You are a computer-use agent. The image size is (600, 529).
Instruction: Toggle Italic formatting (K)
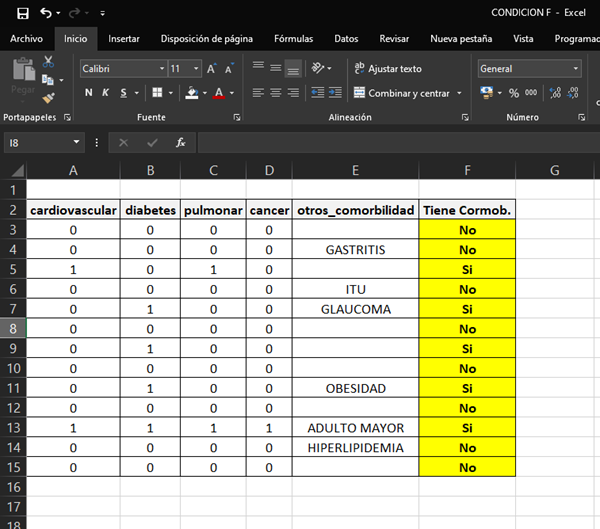pos(106,93)
